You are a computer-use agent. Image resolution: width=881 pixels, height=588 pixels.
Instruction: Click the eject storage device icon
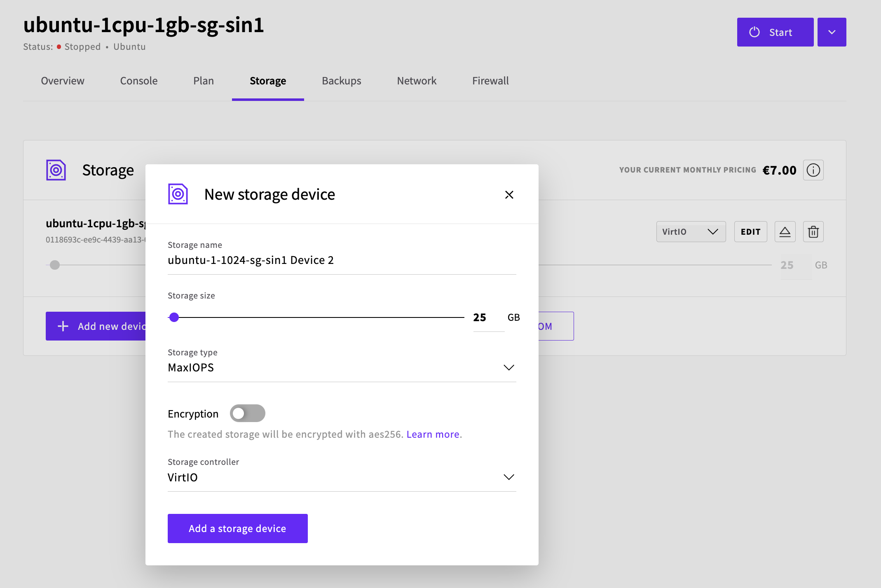785,231
